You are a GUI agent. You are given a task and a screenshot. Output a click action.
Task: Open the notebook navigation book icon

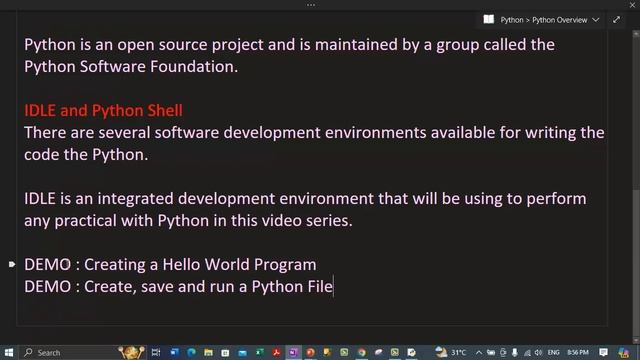pyautogui.click(x=489, y=19)
